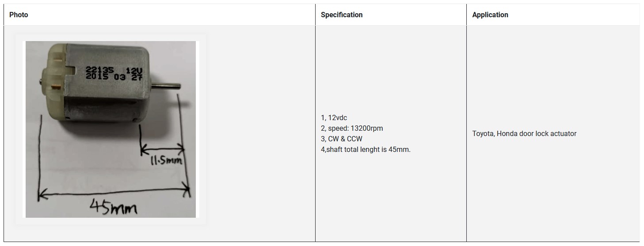Click the "22135 12V" code printed on motor

click(x=113, y=69)
